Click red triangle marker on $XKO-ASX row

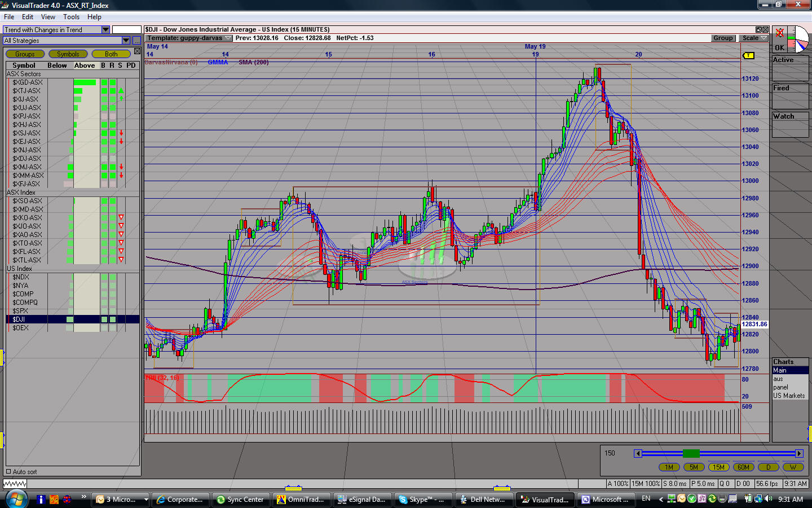(x=121, y=217)
